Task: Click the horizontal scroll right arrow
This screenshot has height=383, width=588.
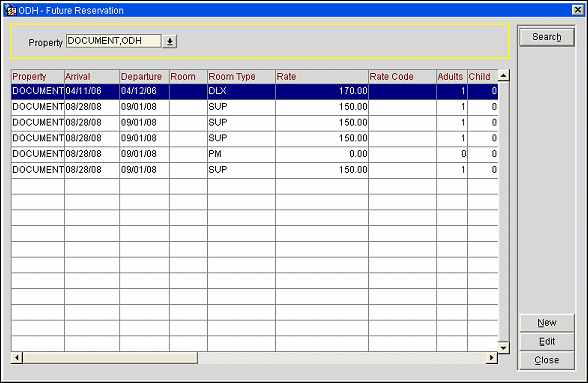Action: pyautogui.click(x=492, y=358)
